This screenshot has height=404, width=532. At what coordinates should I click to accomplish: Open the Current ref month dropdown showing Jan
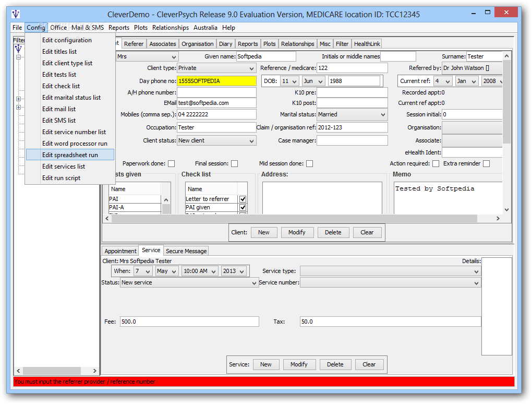[x=467, y=81]
